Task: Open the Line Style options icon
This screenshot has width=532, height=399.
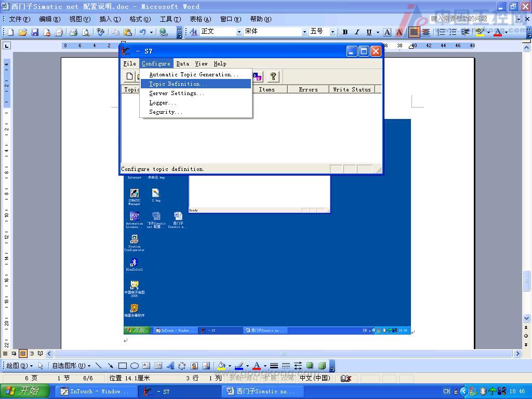Action: pyautogui.click(x=274, y=365)
